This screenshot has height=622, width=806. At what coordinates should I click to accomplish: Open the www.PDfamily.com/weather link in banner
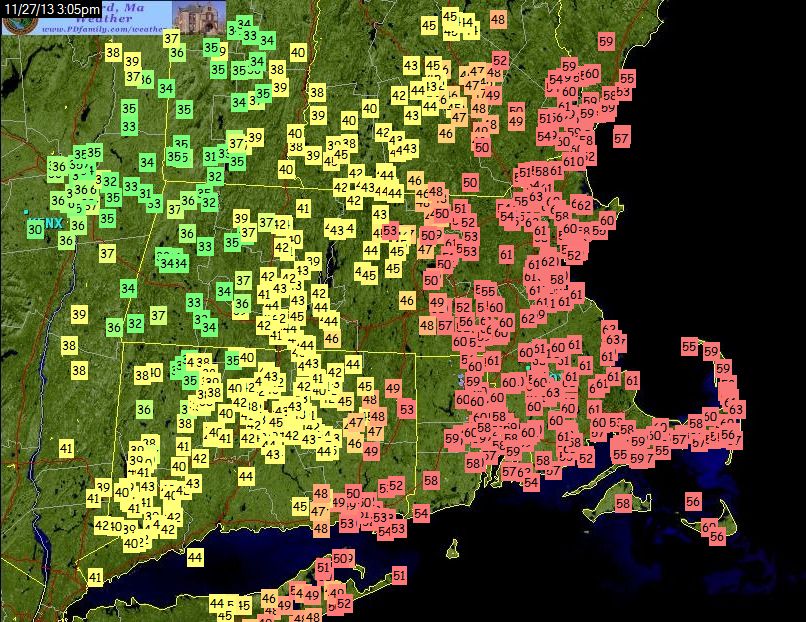(x=103, y=30)
